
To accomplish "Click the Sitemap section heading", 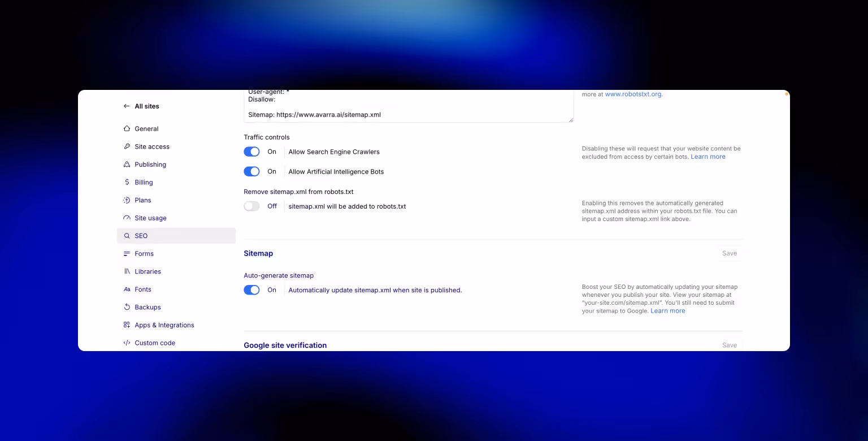I will tap(258, 253).
